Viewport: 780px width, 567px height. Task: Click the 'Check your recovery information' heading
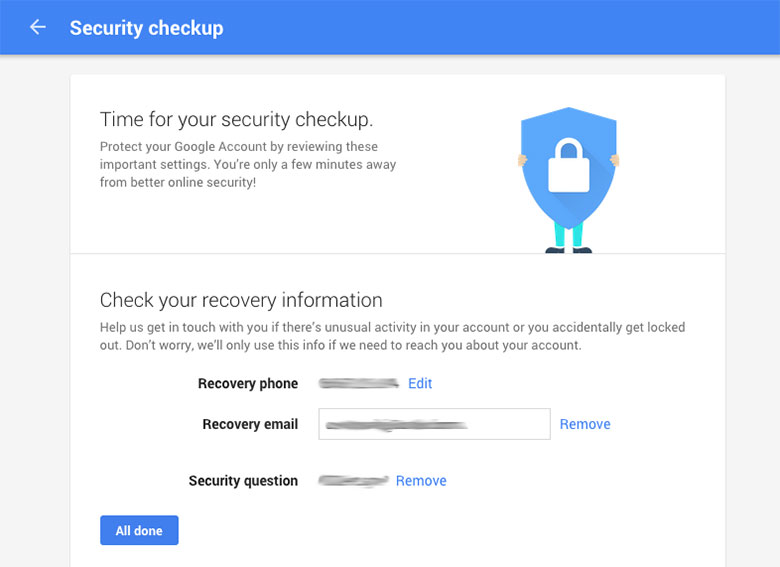pos(241,300)
